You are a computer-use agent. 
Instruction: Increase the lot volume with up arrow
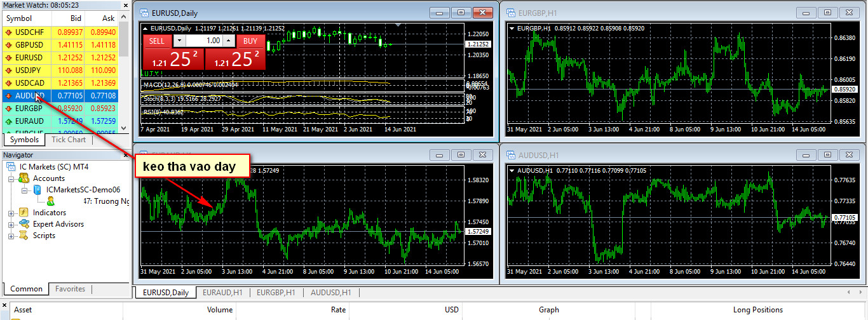(x=229, y=41)
